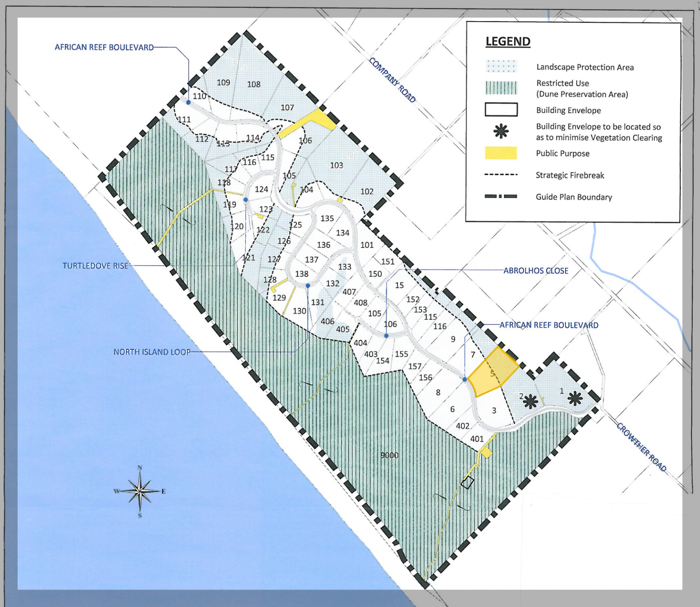Click the CROWTHER ROAD label

641,447
